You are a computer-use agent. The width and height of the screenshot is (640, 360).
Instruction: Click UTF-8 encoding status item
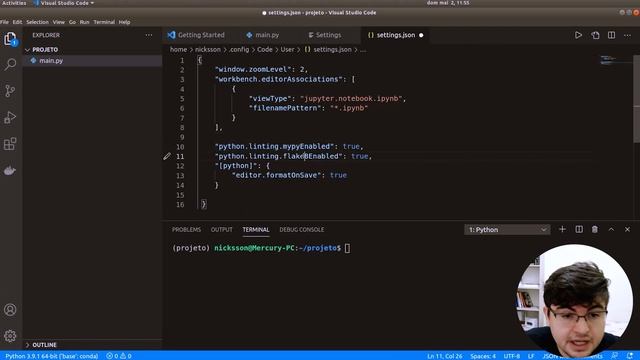coord(511,356)
